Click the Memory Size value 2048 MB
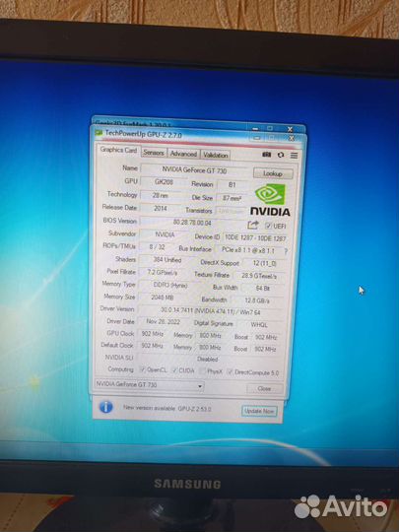Screen dimensions: 399x532 coord(163,298)
